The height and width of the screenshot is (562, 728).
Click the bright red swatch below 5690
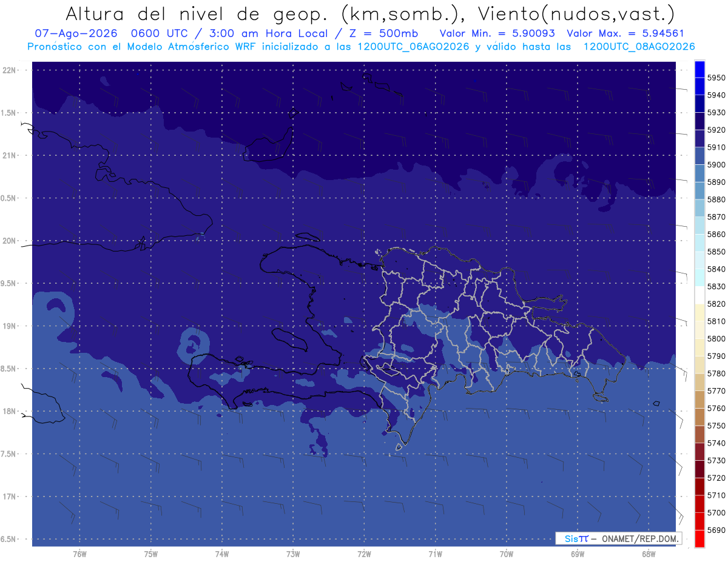pyautogui.click(x=699, y=538)
